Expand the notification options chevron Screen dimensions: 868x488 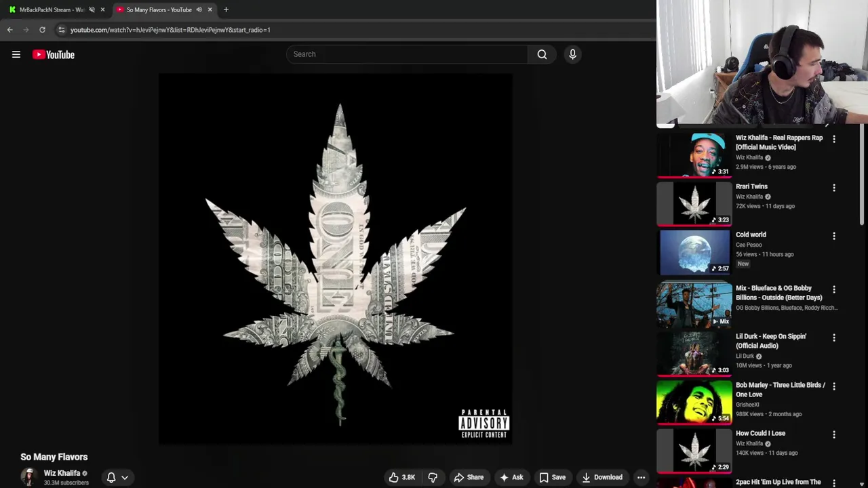tap(125, 477)
